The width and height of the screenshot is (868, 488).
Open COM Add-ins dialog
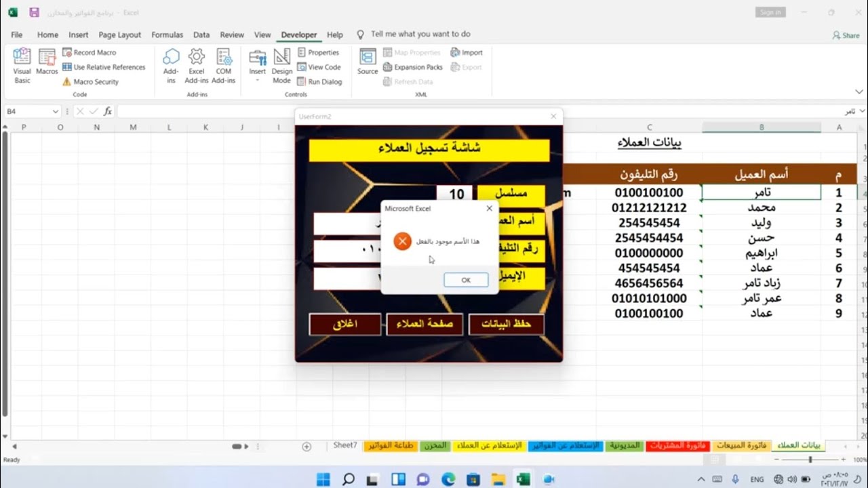[224, 65]
